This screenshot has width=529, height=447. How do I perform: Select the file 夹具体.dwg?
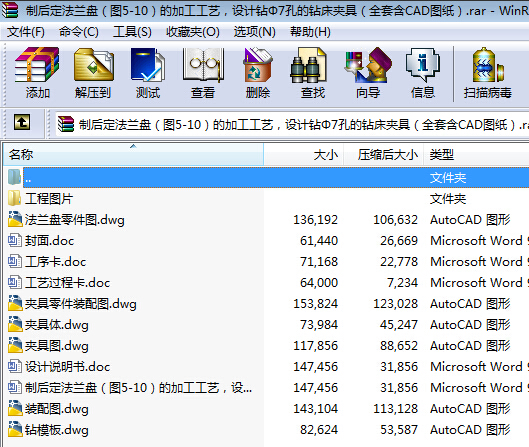coord(57,325)
